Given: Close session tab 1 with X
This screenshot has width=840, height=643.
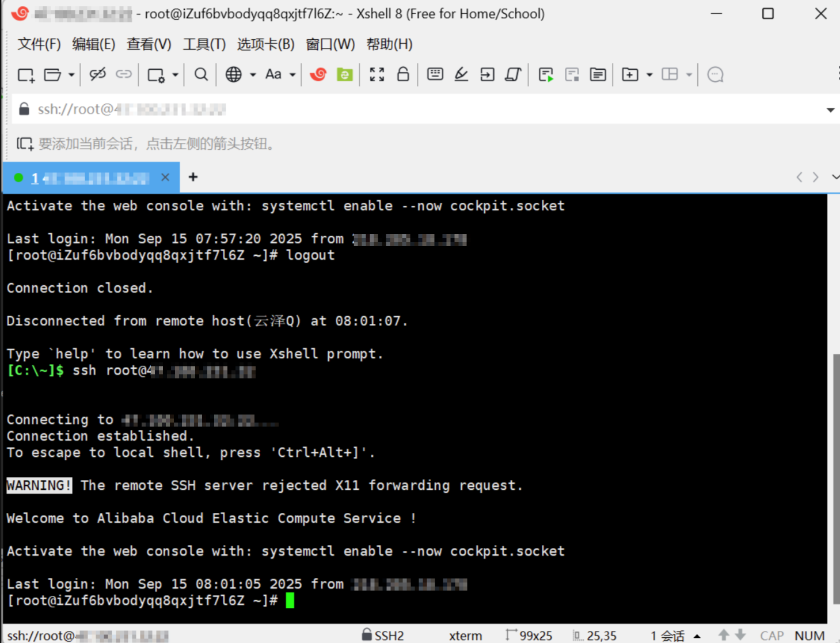Looking at the screenshot, I should 165,177.
